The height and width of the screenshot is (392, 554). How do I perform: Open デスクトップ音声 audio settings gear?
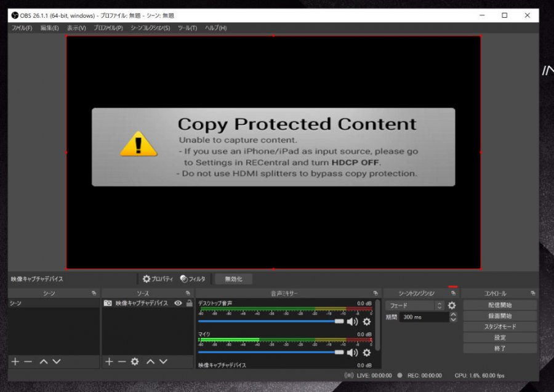coord(367,322)
